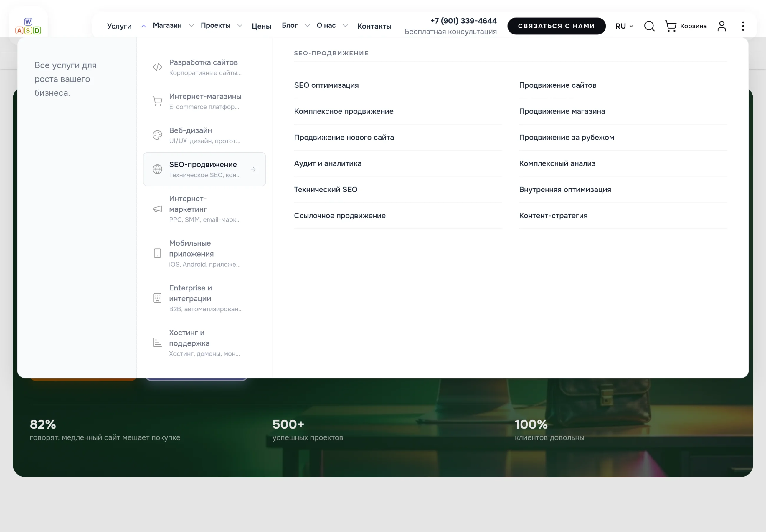Expand the О нас dropdown chevron
This screenshot has width=766, height=532.
345,26
